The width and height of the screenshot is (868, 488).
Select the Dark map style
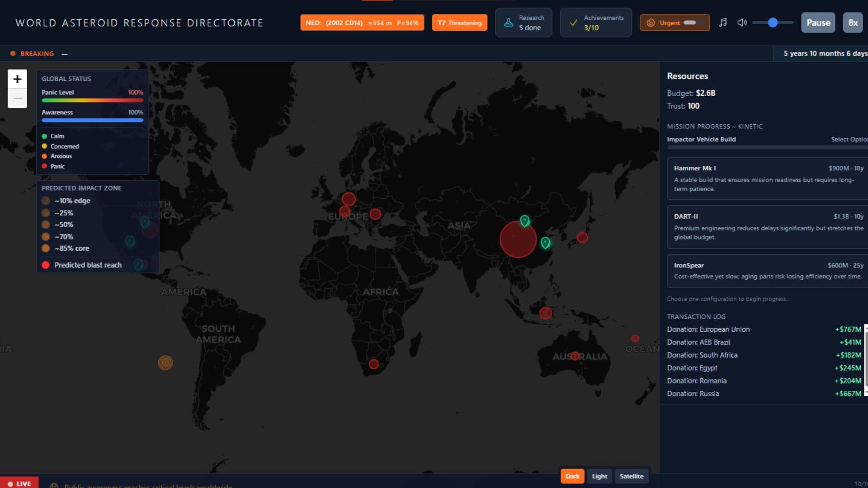(572, 476)
